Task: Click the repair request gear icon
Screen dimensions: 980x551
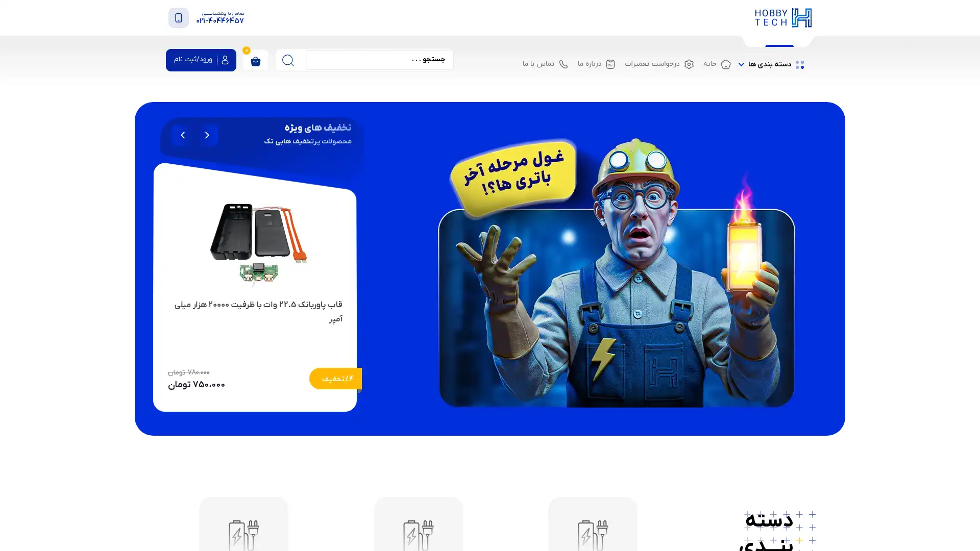Action: pyautogui.click(x=689, y=64)
